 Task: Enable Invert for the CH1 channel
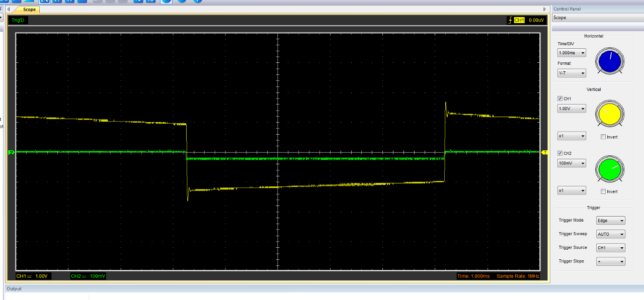[x=603, y=137]
